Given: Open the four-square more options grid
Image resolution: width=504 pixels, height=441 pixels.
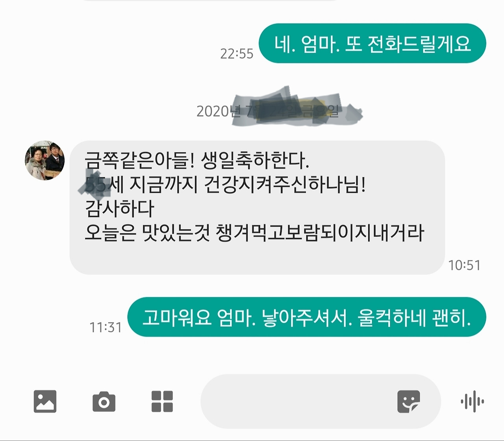Looking at the screenshot, I should click(x=162, y=401).
